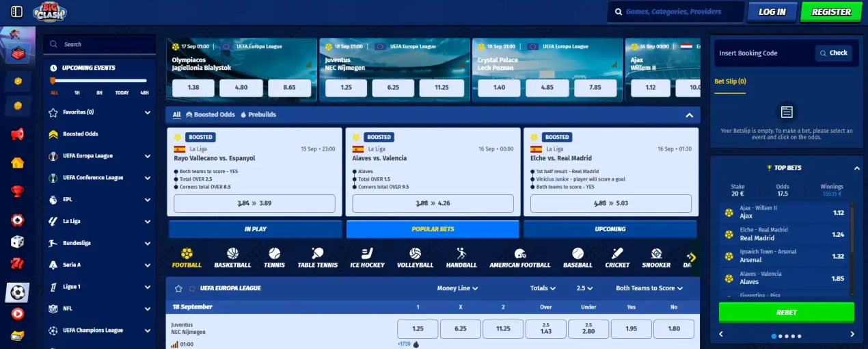Viewport: 868px width, 349px height.
Task: Open stats bars icon under Juventus match
Action: pyautogui.click(x=175, y=344)
